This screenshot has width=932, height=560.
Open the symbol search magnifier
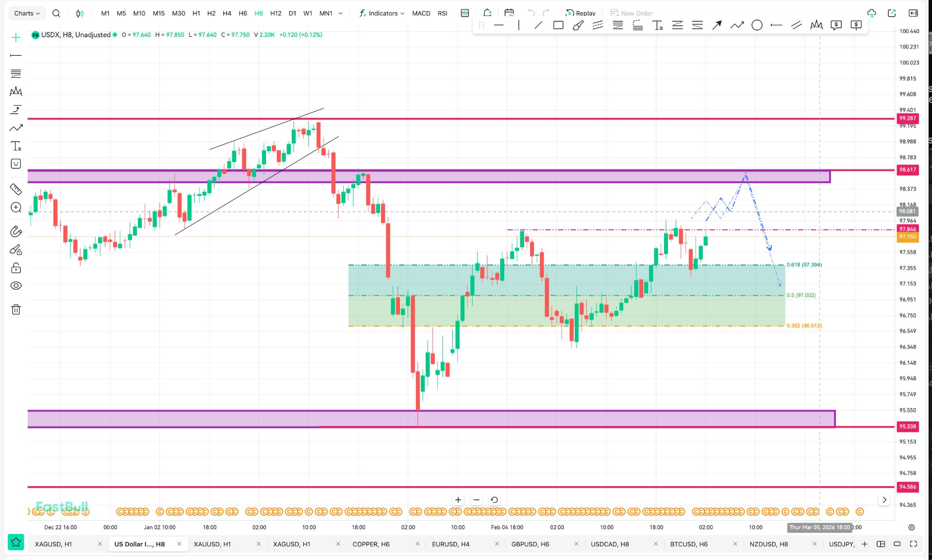[56, 13]
